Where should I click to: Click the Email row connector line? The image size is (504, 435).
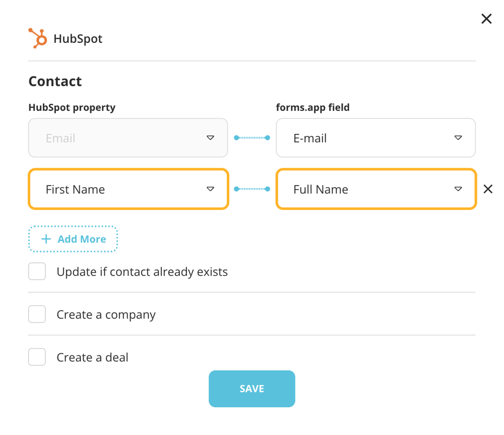[252, 138]
